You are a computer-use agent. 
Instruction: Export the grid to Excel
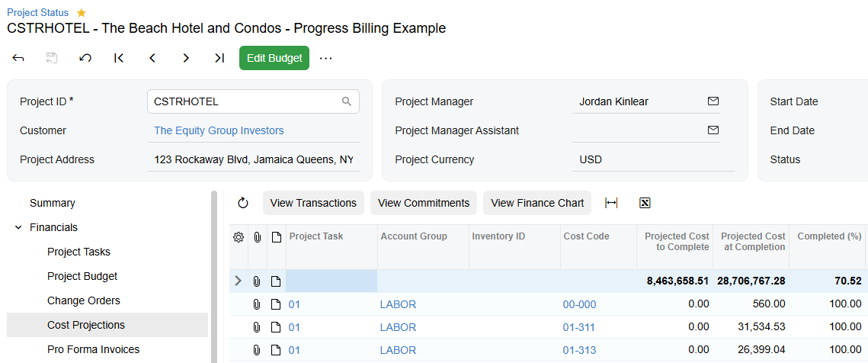click(645, 203)
